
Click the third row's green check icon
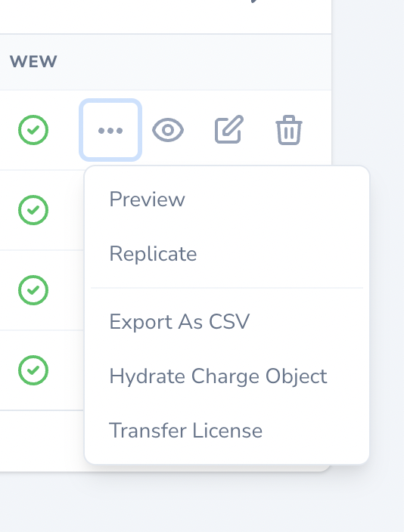coord(33,290)
